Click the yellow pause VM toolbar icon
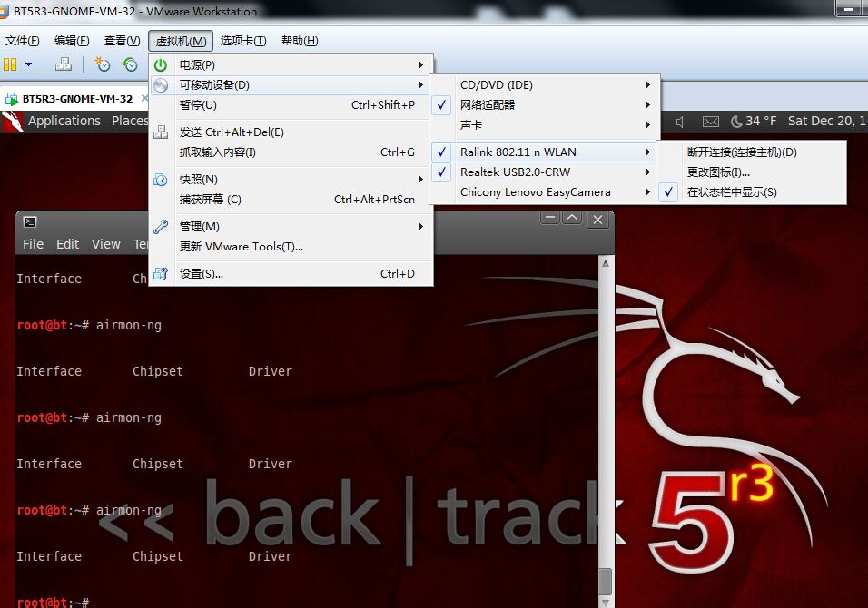The image size is (868, 608). coord(10,64)
